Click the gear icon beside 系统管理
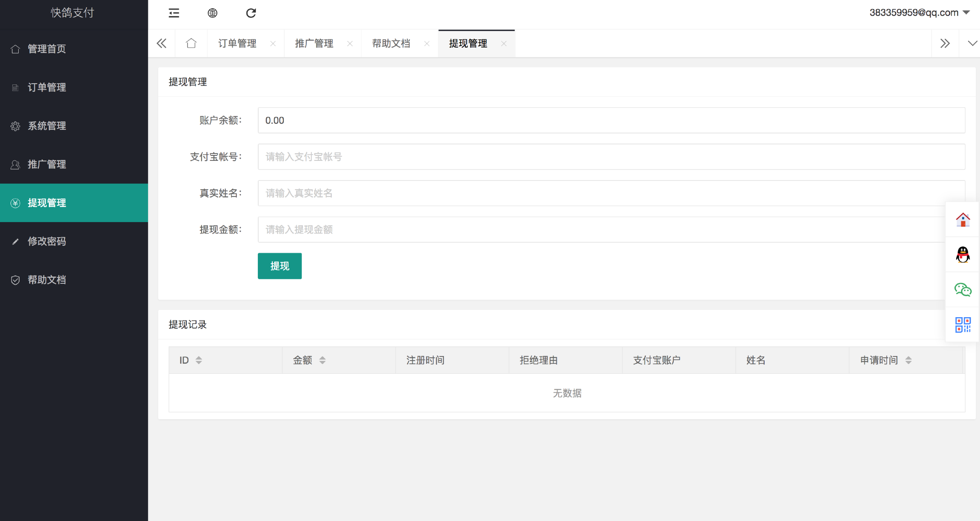The width and height of the screenshot is (980, 521). click(15, 126)
